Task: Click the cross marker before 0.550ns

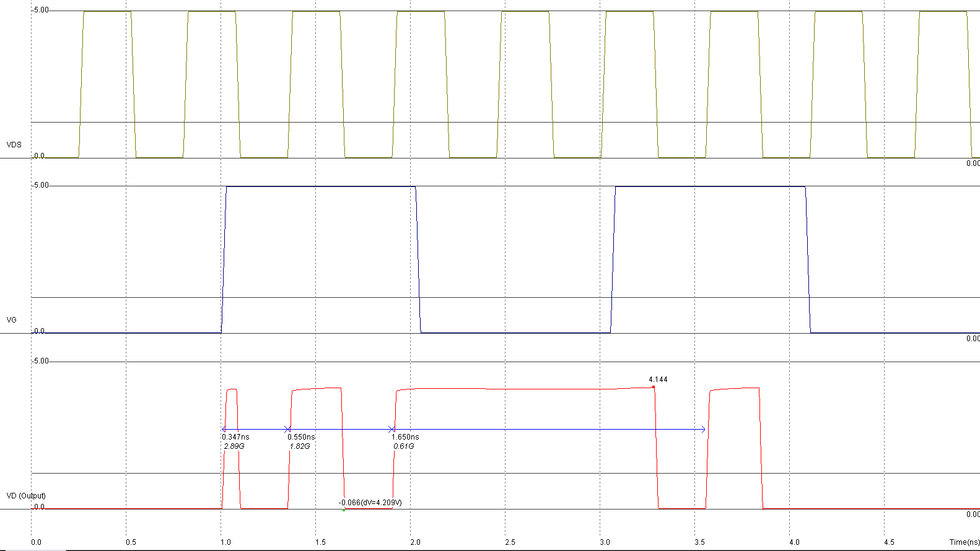Action: click(x=287, y=429)
